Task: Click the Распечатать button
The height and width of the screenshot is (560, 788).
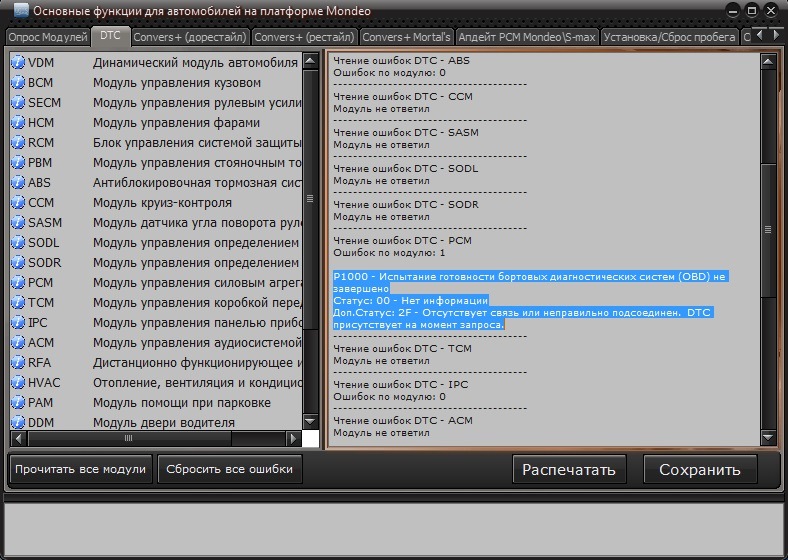Action: click(569, 470)
